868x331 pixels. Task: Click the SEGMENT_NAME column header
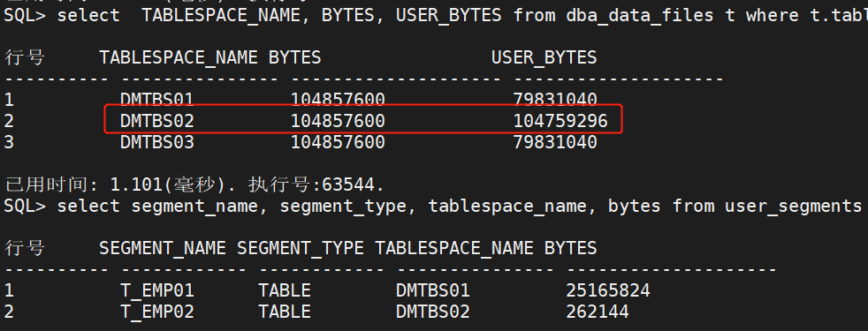162,249
